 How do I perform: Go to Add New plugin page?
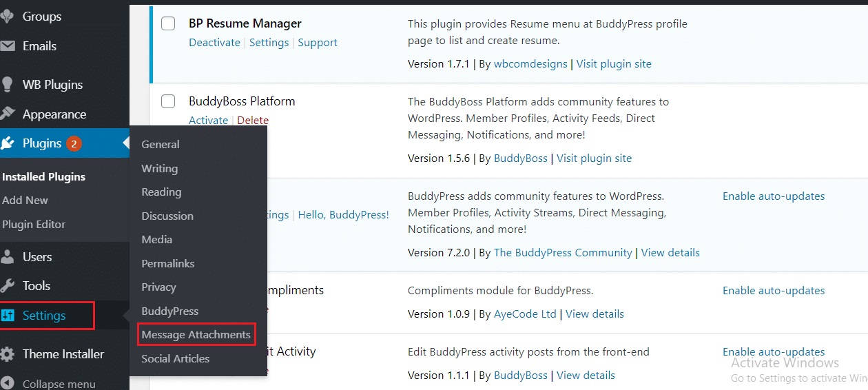pos(25,200)
